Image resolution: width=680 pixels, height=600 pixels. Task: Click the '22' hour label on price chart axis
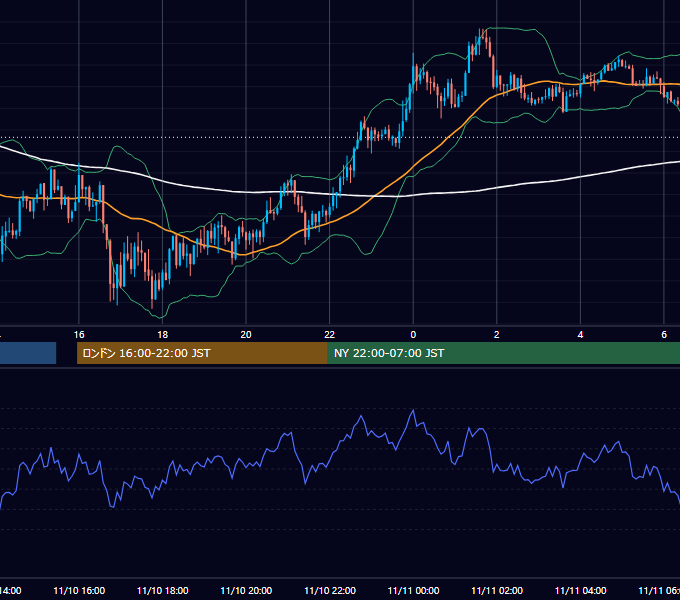(x=330, y=335)
